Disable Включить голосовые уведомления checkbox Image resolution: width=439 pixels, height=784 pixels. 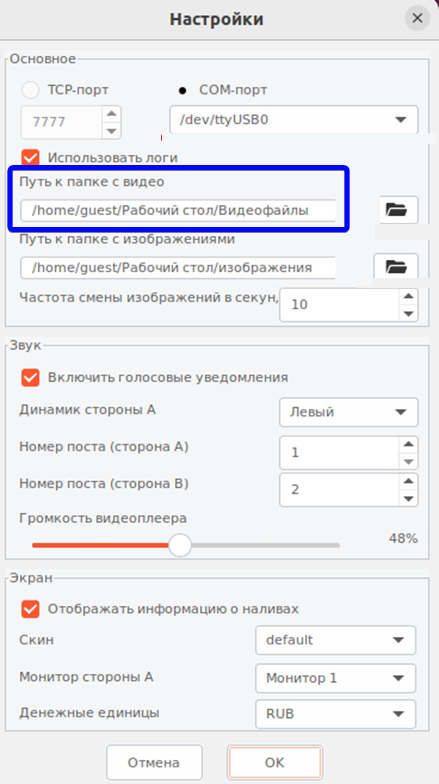[30, 377]
